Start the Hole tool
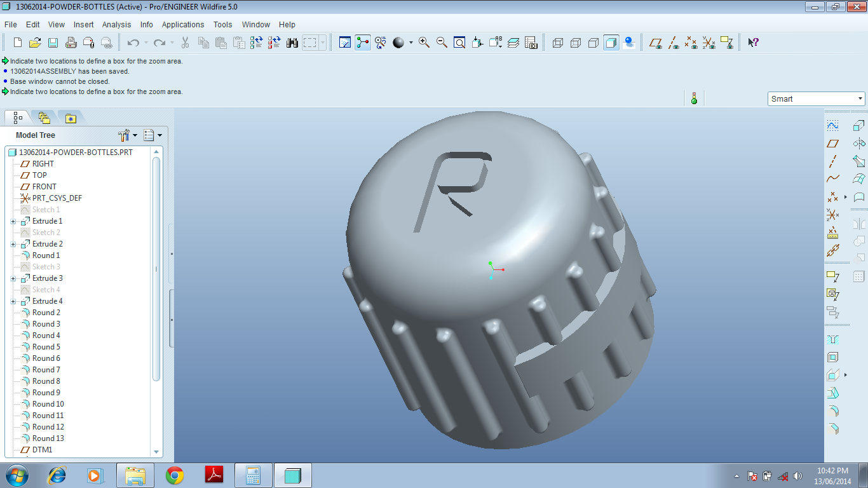Viewport: 868px width, 488px height. click(x=833, y=339)
